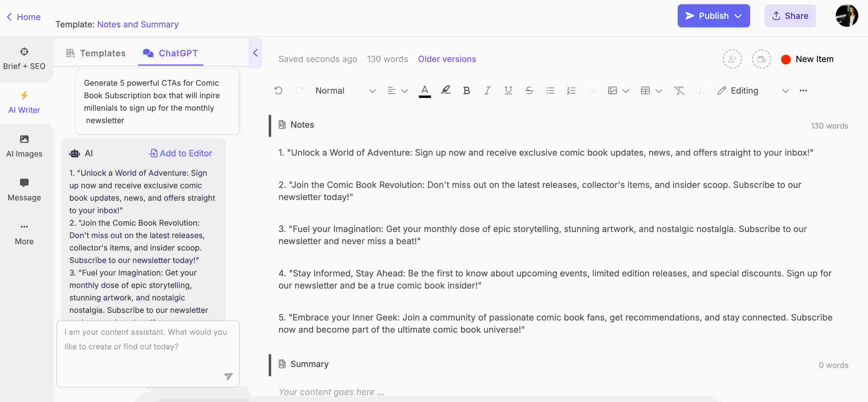Viewport: 868px width, 402px height.
Task: Click the Summary section document icon
Action: [x=282, y=364]
